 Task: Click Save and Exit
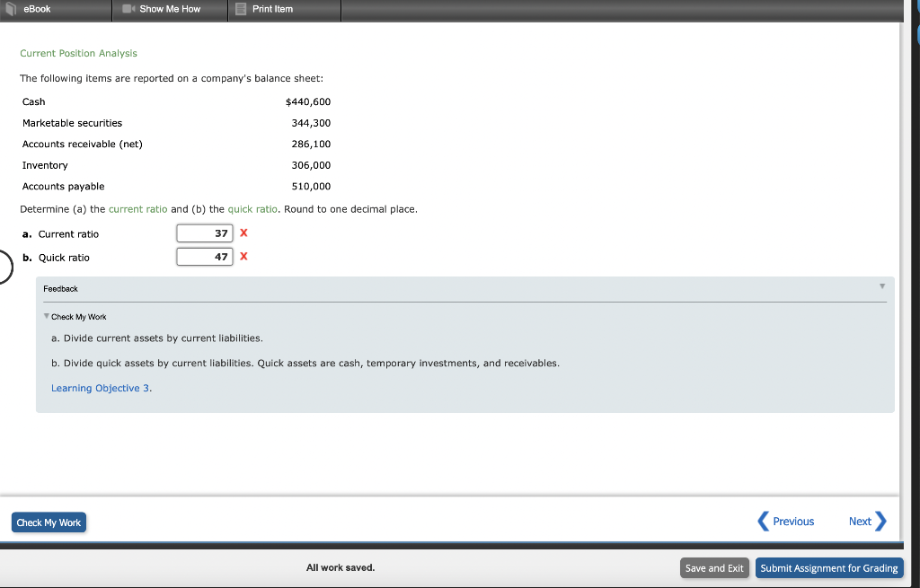(714, 567)
